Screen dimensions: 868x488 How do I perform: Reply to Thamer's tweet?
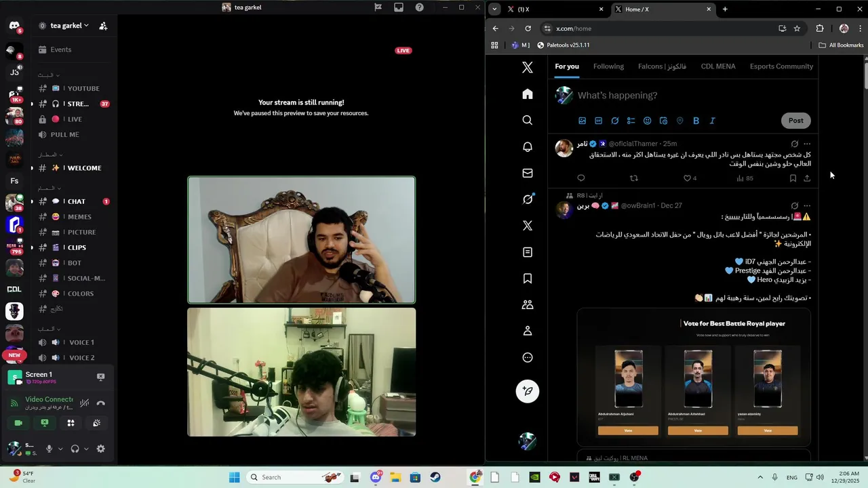pyautogui.click(x=580, y=178)
